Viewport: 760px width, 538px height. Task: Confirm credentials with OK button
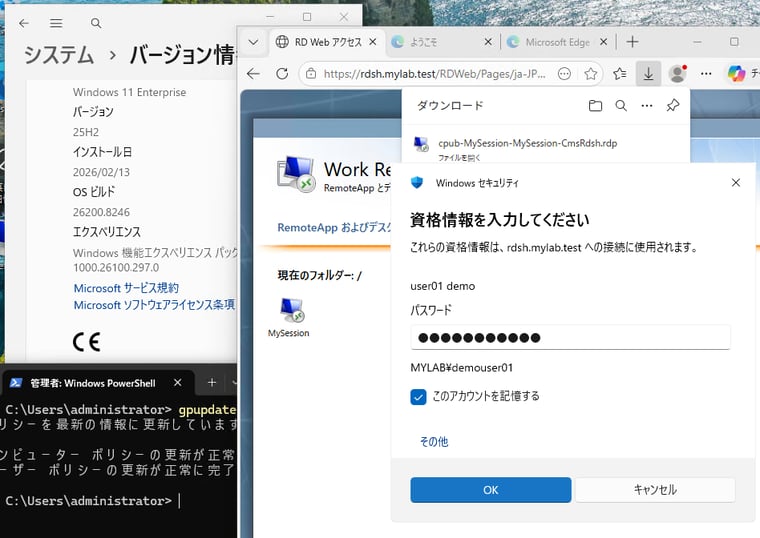tap(491, 490)
